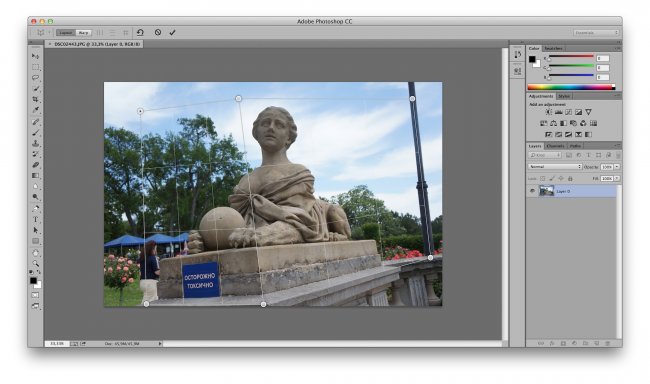Image resolution: width=650 pixels, height=384 pixels.
Task: Add a Black & White adjustment
Action: pos(563,123)
